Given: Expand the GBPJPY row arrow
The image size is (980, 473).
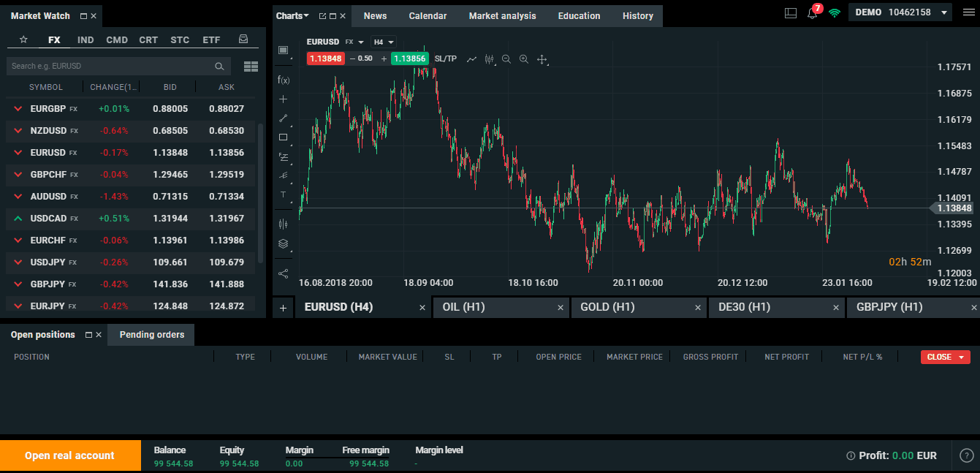Looking at the screenshot, I should click(x=18, y=284).
